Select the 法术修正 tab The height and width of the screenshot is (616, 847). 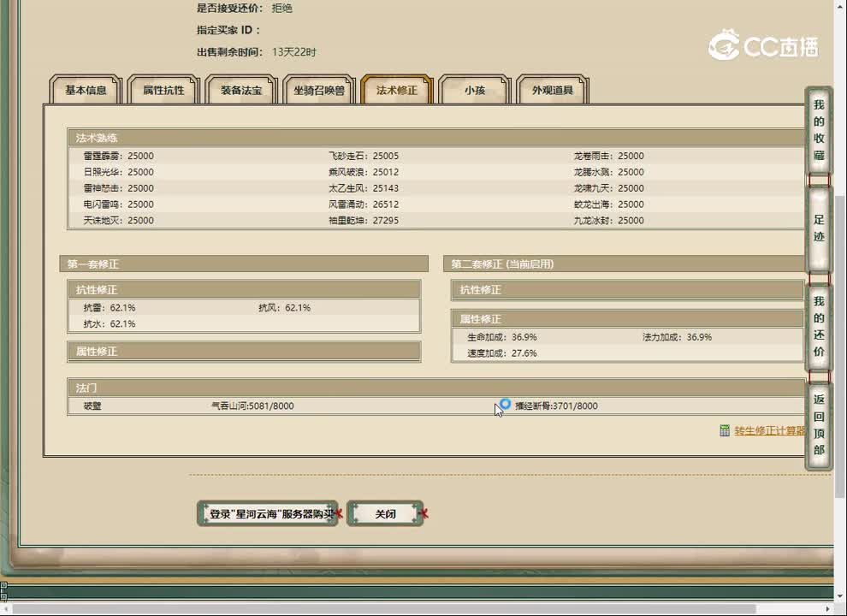(397, 90)
